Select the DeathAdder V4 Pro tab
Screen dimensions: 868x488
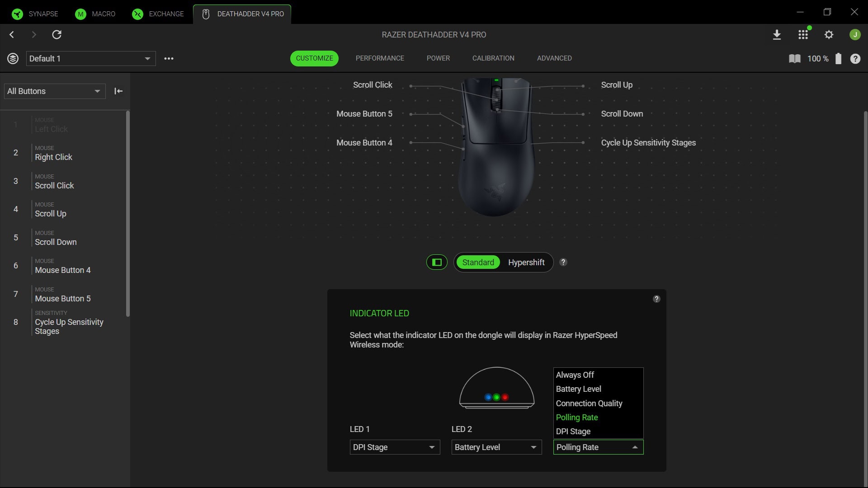point(242,14)
